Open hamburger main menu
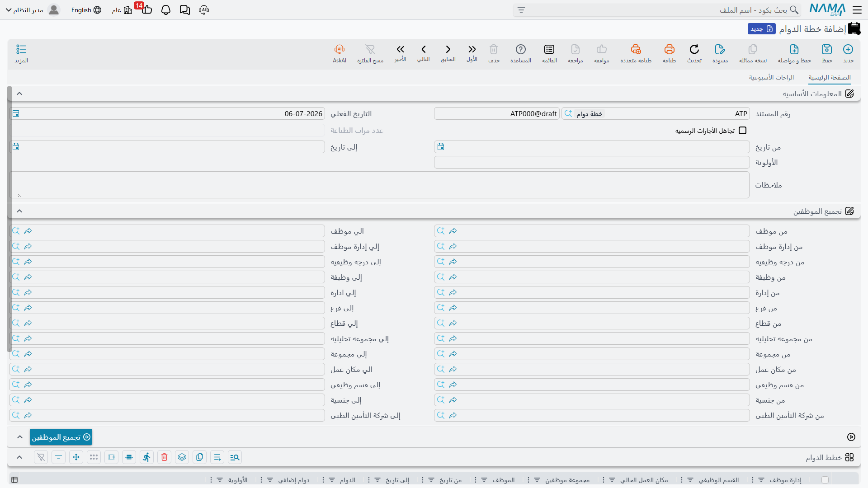Viewport: 868px width, 488px height. point(857,10)
